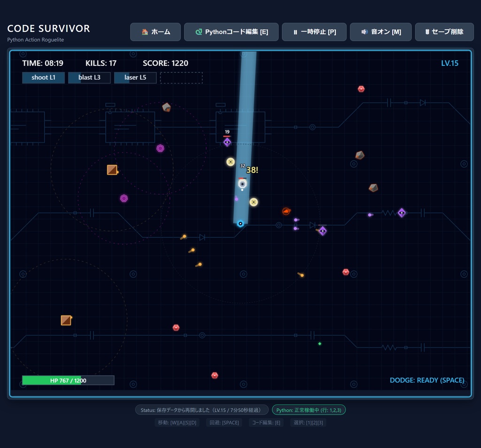Click the CODE SURVIVOR title
Screen dimensions: 481x448
(x=48, y=29)
